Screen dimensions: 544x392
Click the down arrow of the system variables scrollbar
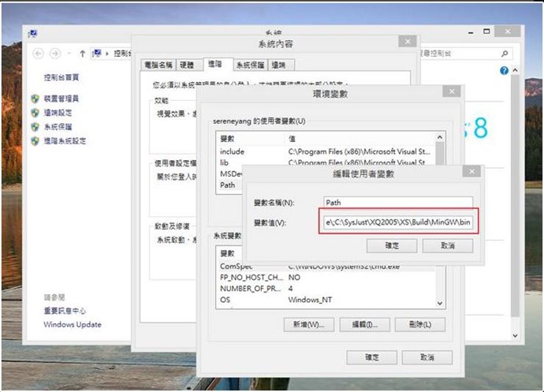click(x=440, y=304)
